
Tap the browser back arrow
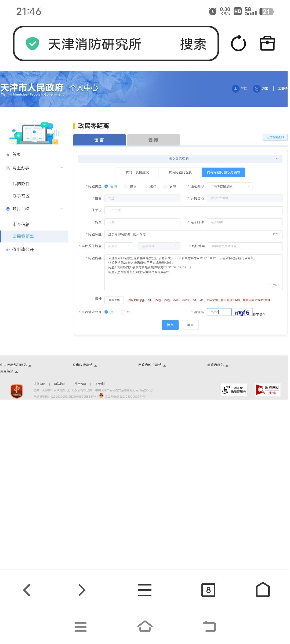coord(27,590)
